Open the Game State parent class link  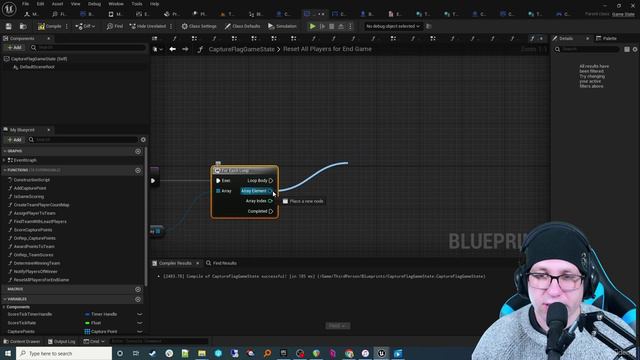(x=623, y=14)
